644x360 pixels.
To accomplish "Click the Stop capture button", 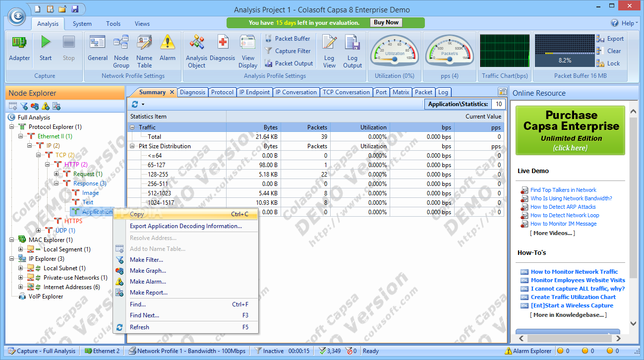I will tap(69, 49).
